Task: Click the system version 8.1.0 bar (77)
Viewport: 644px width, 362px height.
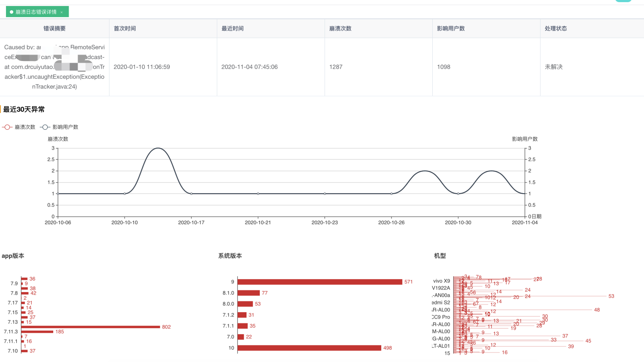Action: click(x=249, y=293)
